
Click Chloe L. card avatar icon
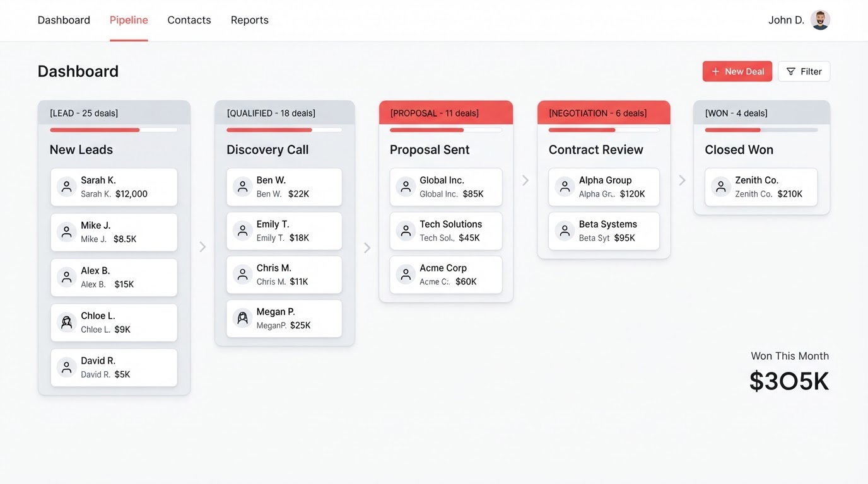(66, 323)
